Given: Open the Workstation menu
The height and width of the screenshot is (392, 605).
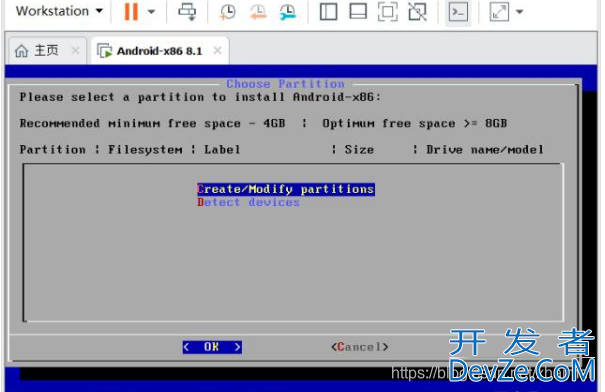Looking at the screenshot, I should 59,11.
